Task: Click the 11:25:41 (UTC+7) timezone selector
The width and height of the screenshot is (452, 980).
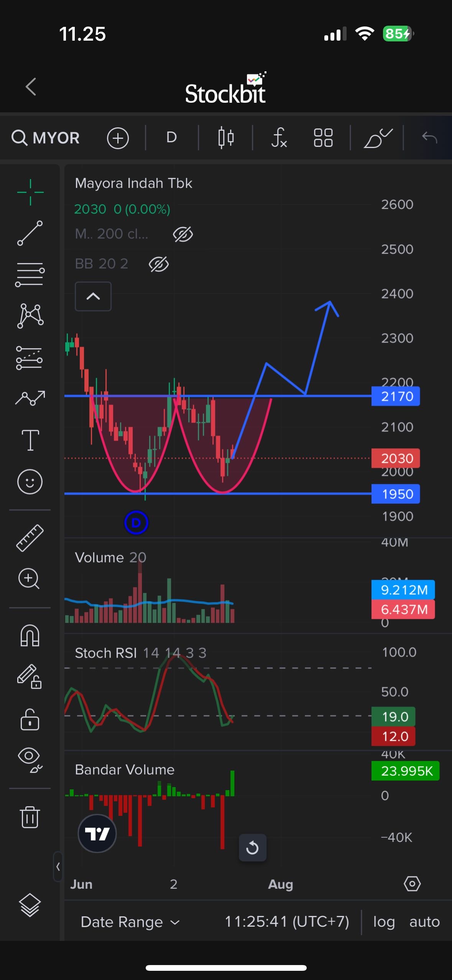Action: click(x=287, y=921)
